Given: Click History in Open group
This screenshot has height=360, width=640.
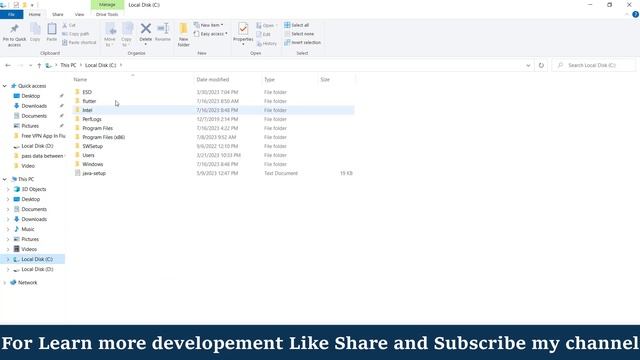Looking at the screenshot, I should 267,43.
